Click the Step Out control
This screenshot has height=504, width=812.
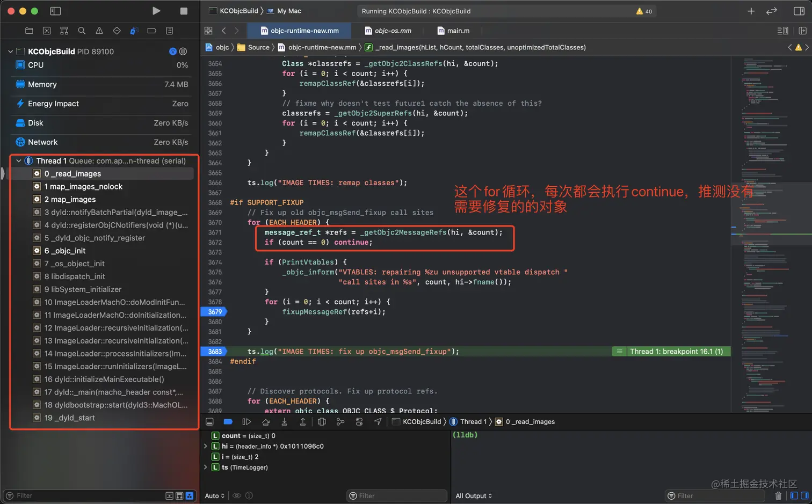[x=302, y=422]
